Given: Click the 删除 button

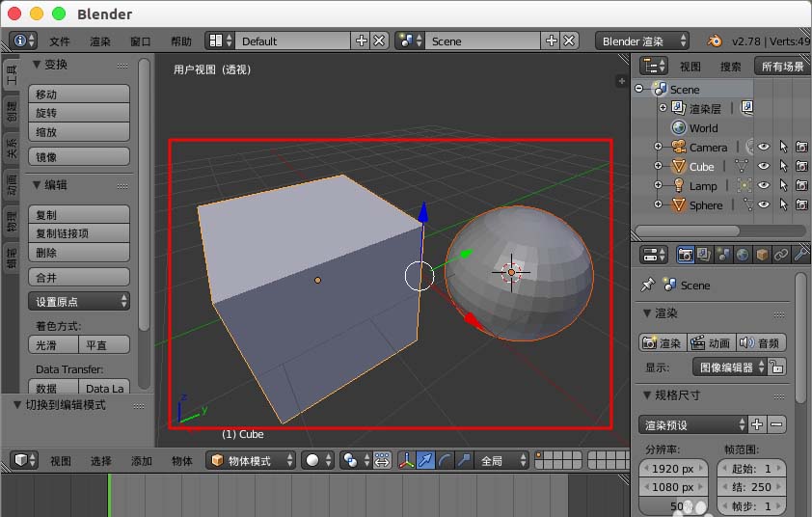Looking at the screenshot, I should click(79, 253).
